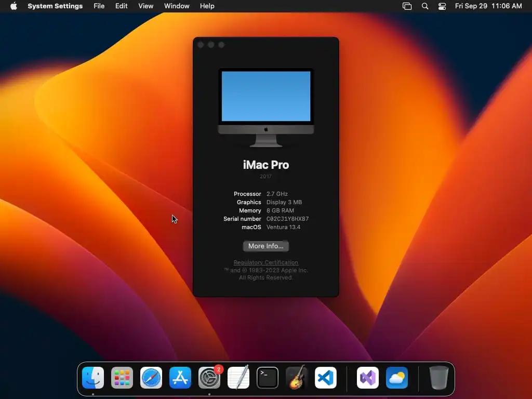
Task: Open the Help menu
Action: point(207,6)
